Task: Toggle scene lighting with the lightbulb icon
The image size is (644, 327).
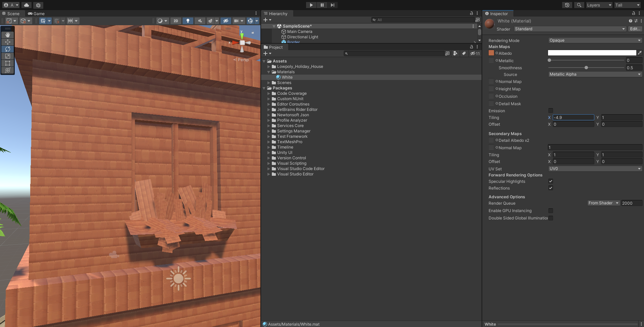Action: pos(188,21)
